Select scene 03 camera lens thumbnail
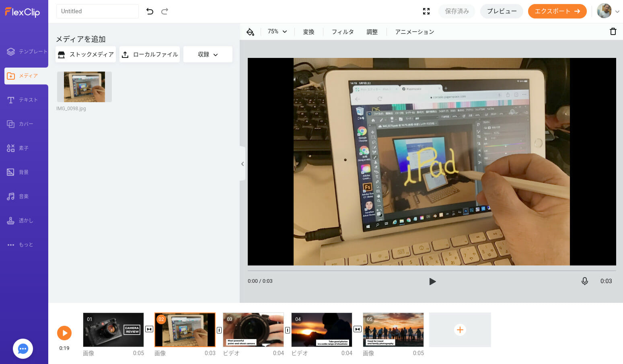The height and width of the screenshot is (364, 623). (x=253, y=330)
